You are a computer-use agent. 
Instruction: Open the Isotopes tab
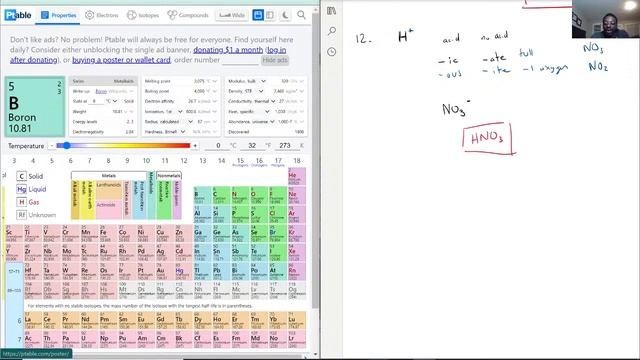(143, 15)
